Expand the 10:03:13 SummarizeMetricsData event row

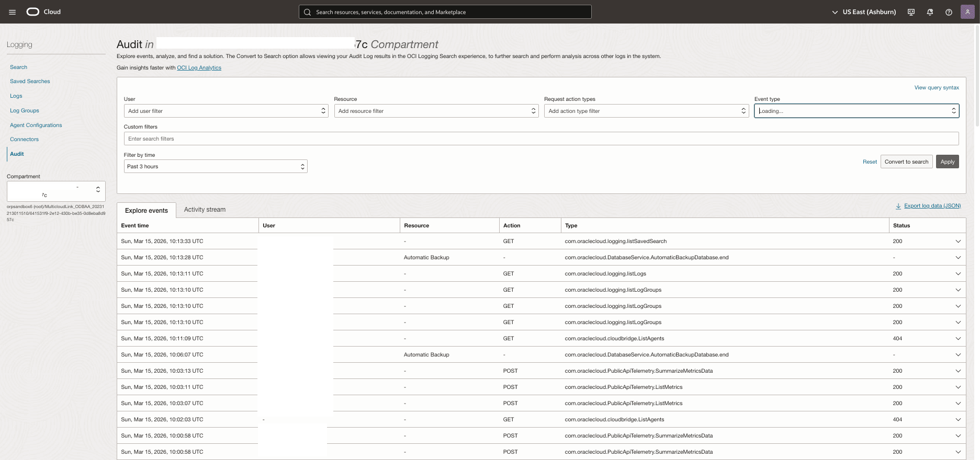[x=958, y=371]
